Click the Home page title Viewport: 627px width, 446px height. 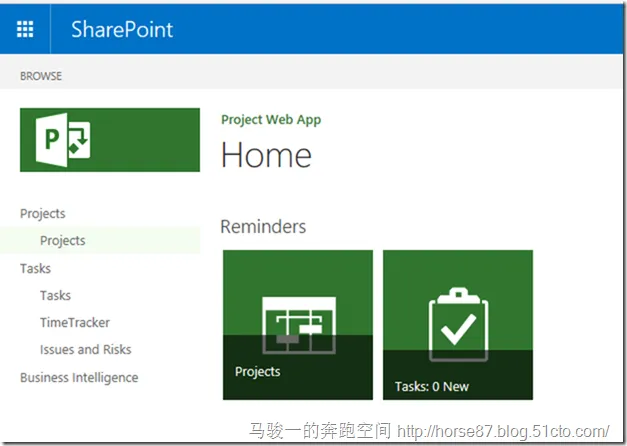[266, 155]
